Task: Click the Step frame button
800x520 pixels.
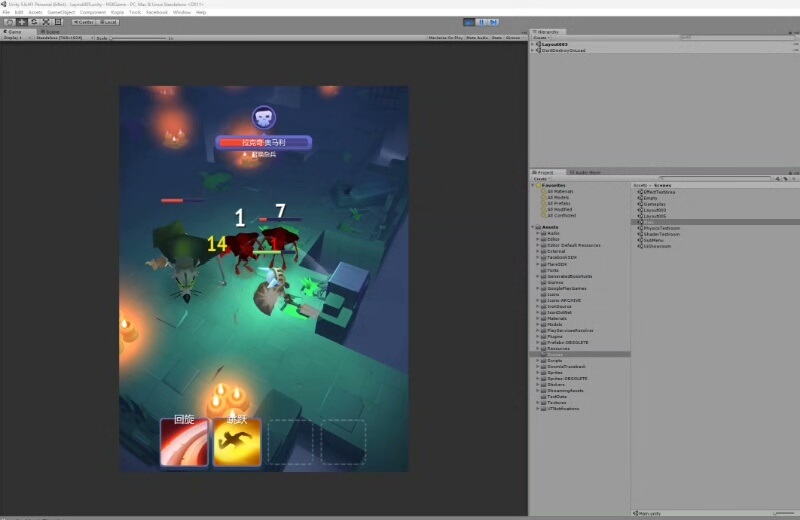Action: (492, 21)
